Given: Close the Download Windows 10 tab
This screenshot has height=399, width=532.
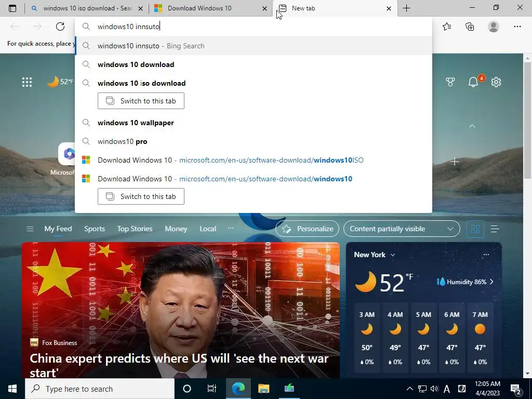Looking at the screenshot, I should [264, 8].
